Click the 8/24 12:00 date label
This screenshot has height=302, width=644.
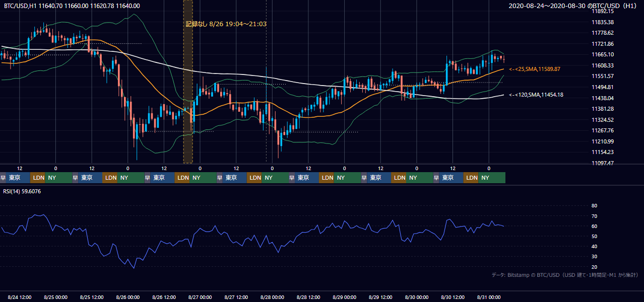point(20,297)
